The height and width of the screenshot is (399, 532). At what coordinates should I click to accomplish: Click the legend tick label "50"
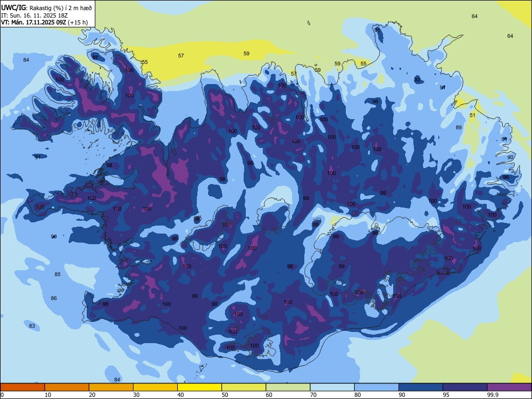[225, 395]
